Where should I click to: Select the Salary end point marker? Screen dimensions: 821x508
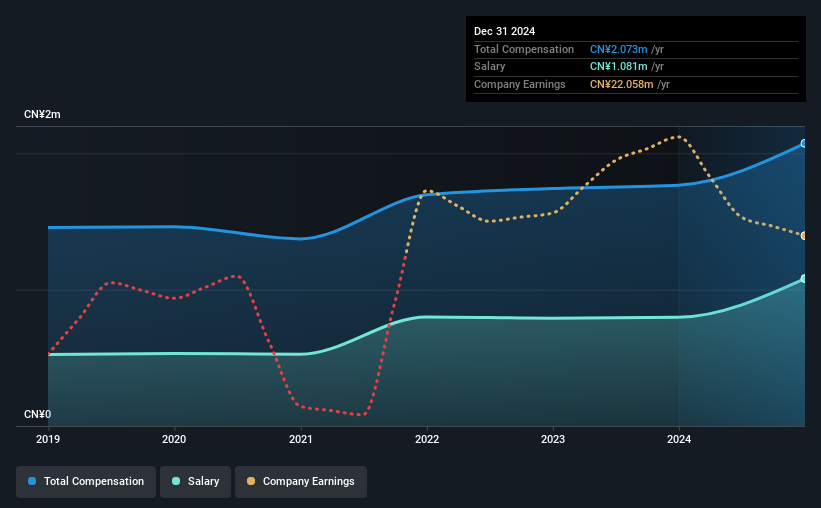(804, 279)
